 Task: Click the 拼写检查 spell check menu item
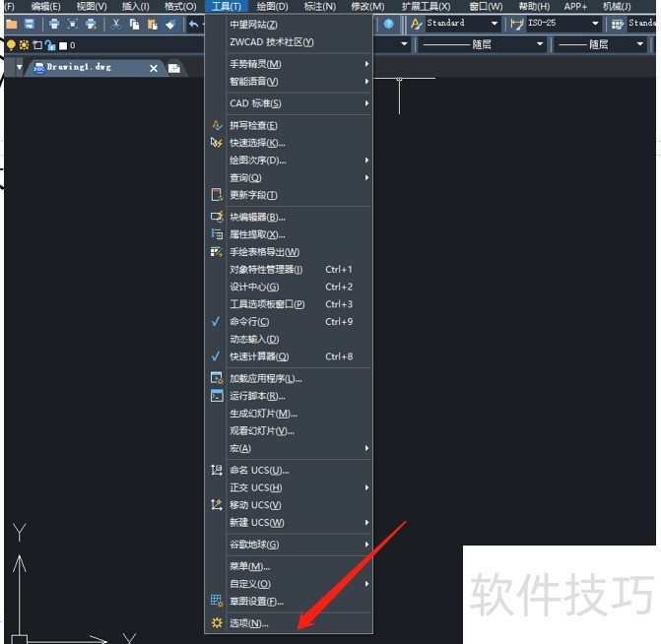pyautogui.click(x=253, y=125)
